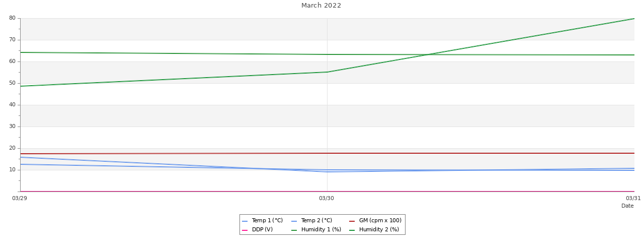644x252 pixels.
Task: Hide the DDP (V) series via legend text
Action: pyautogui.click(x=262, y=230)
